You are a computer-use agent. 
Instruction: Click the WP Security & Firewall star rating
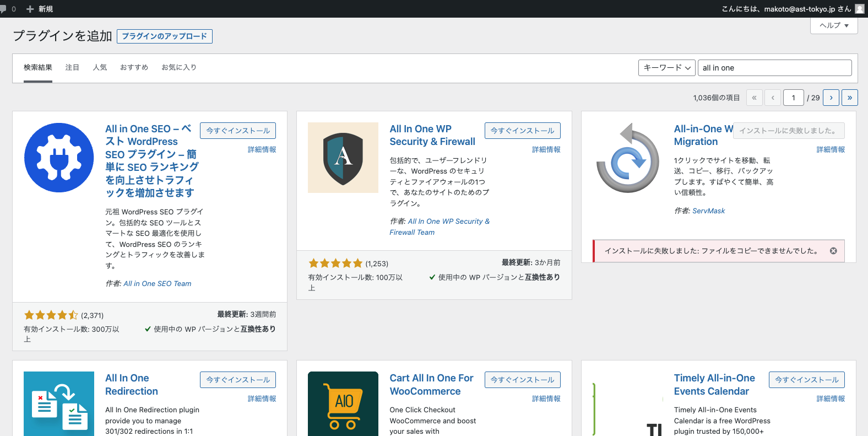click(x=335, y=263)
